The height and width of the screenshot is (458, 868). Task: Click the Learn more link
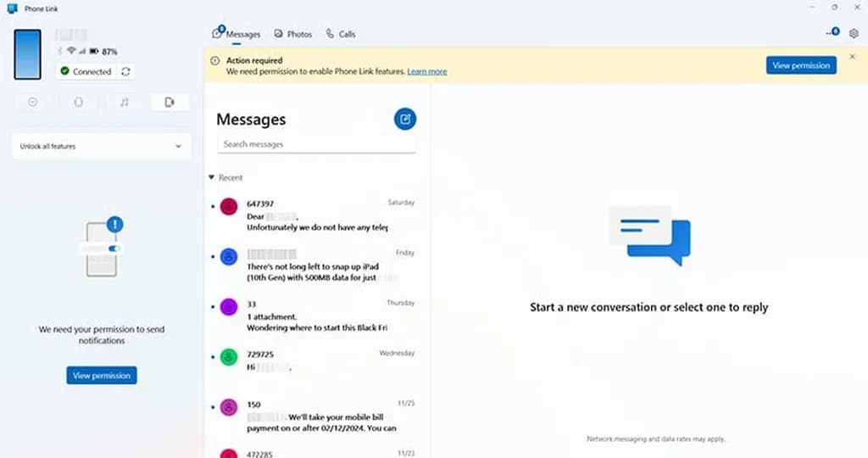point(426,72)
